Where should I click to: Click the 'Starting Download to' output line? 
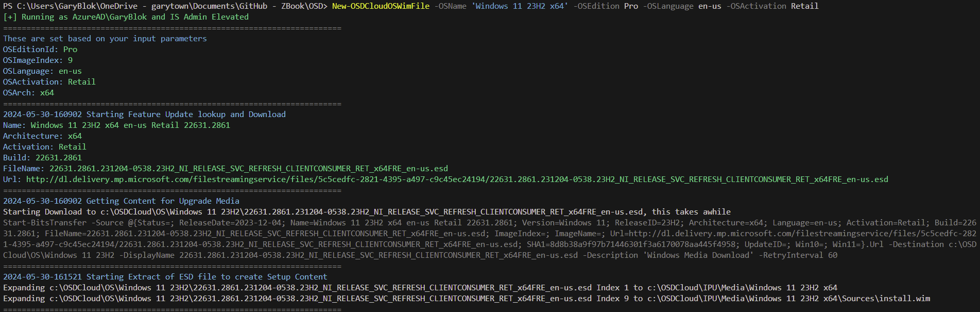click(x=367, y=212)
